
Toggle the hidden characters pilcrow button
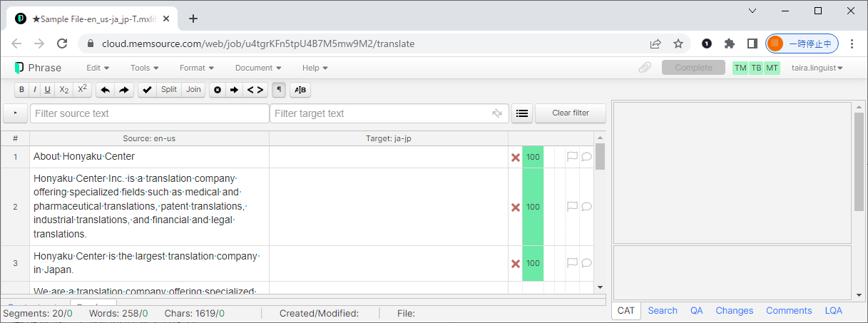point(279,90)
